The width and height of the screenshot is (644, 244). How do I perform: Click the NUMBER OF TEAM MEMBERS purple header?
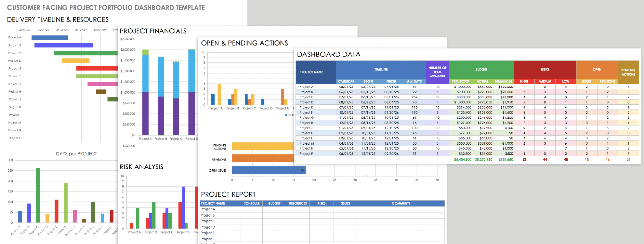point(437,72)
